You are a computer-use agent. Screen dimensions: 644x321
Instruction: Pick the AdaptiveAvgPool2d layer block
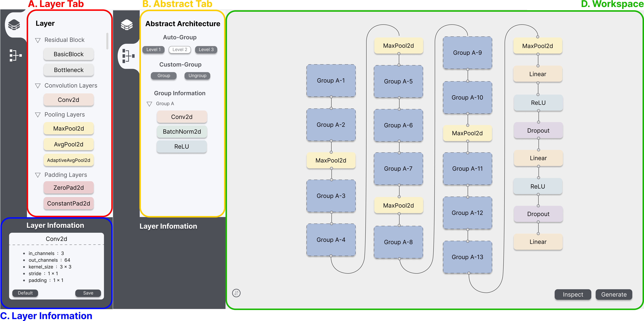pos(69,160)
